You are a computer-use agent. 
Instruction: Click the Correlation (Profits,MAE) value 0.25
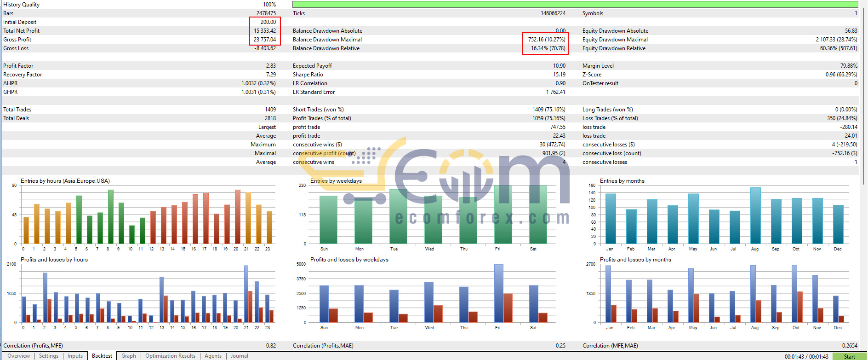click(560, 346)
